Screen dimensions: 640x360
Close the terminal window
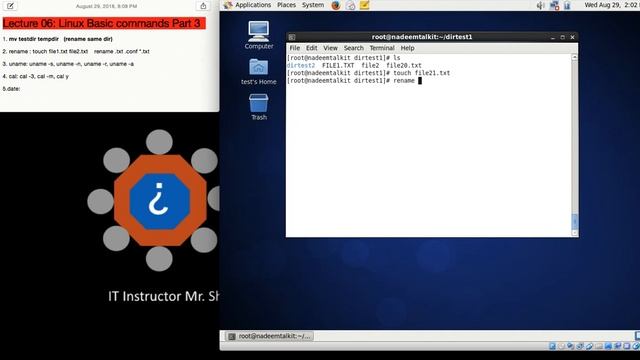[x=572, y=37]
